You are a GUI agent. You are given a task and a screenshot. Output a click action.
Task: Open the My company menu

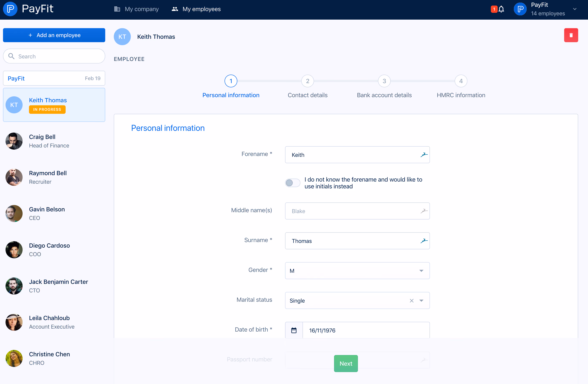tap(136, 9)
